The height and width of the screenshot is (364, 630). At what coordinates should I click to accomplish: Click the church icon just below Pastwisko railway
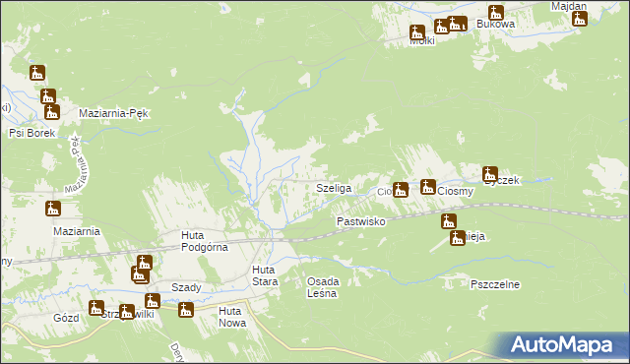[449, 221]
